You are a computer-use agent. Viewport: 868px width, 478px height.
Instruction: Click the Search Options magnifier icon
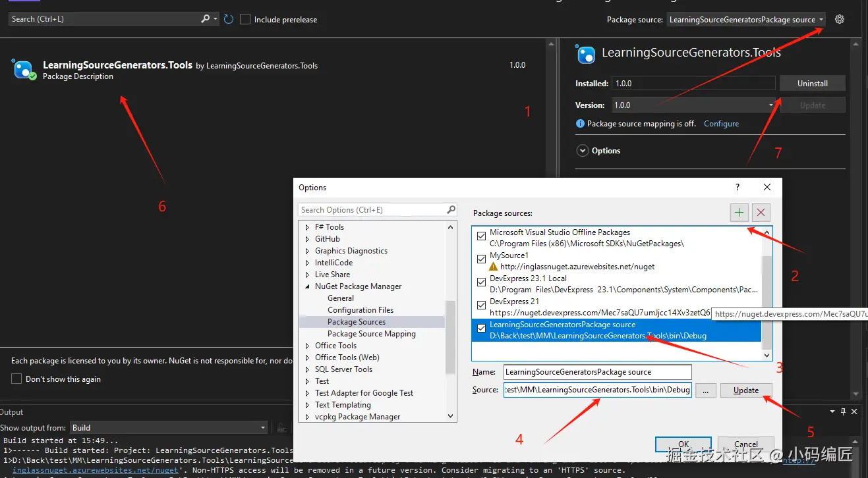pos(451,210)
